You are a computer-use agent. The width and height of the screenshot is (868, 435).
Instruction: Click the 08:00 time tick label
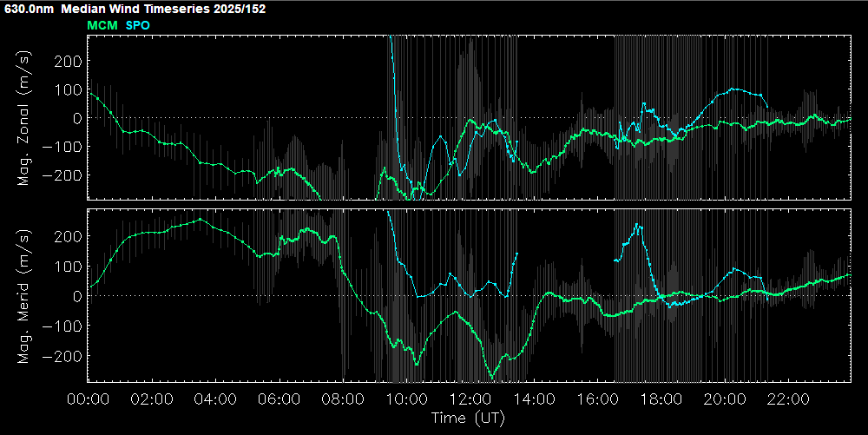click(x=343, y=399)
